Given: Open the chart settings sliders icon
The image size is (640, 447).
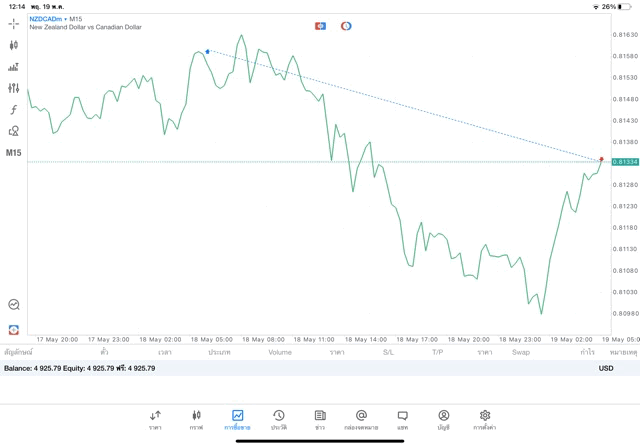Looking at the screenshot, I should tap(14, 88).
